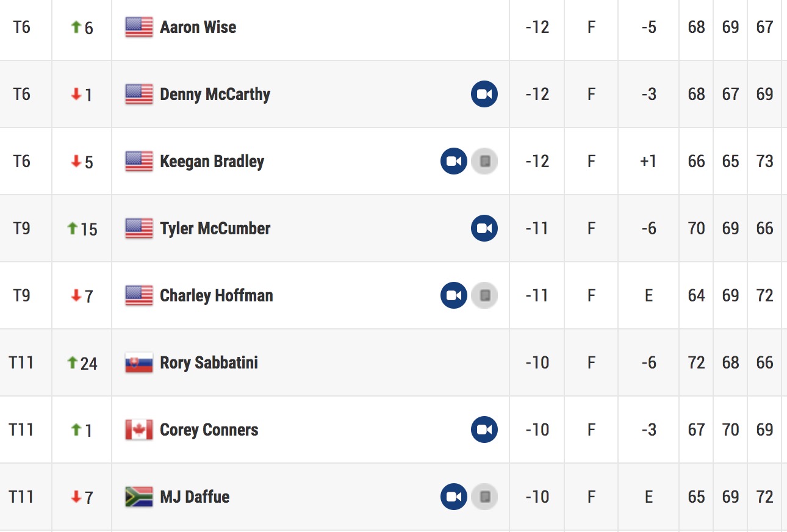Image resolution: width=787 pixels, height=532 pixels.
Task: Expand Charley Hoffman's scorecard via 64 round score
Action: click(x=696, y=295)
